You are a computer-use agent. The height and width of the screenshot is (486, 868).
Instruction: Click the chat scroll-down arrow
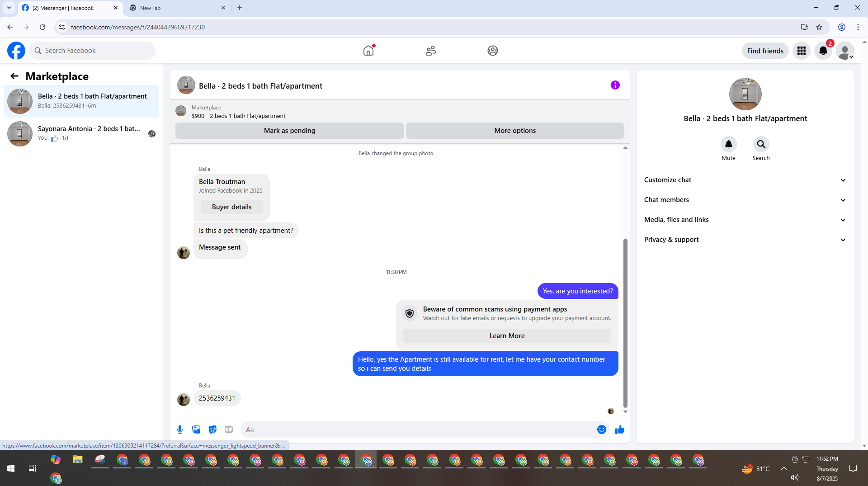coord(625,411)
